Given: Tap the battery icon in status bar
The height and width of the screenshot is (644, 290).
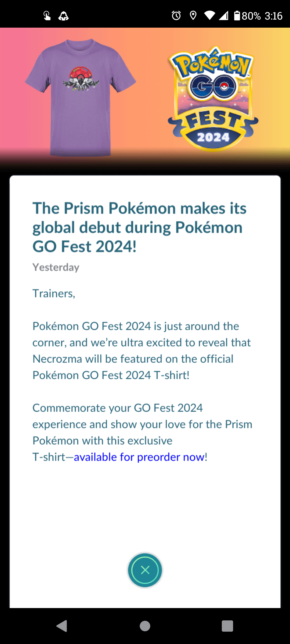Looking at the screenshot, I should [x=237, y=16].
